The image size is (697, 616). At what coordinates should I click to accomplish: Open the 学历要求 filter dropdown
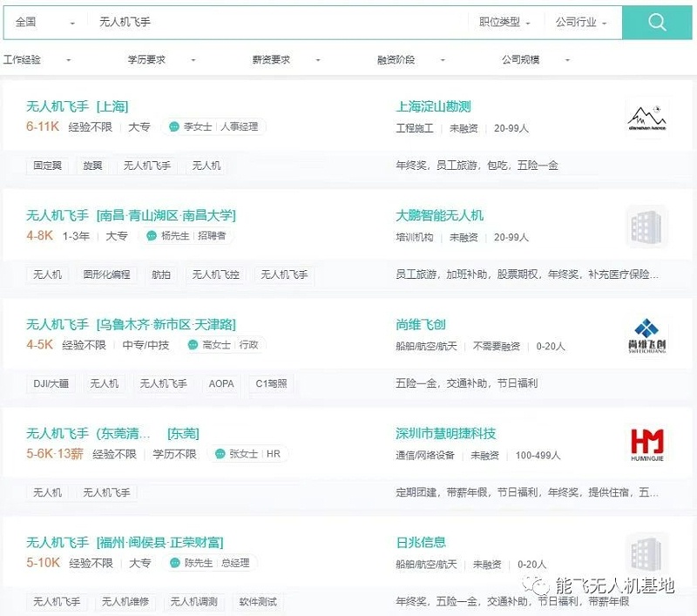[162, 59]
